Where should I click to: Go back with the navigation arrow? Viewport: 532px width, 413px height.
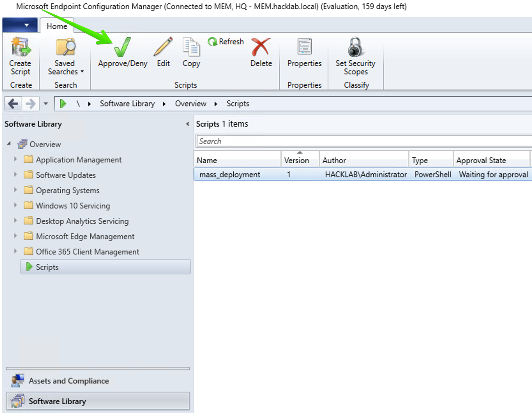click(13, 104)
